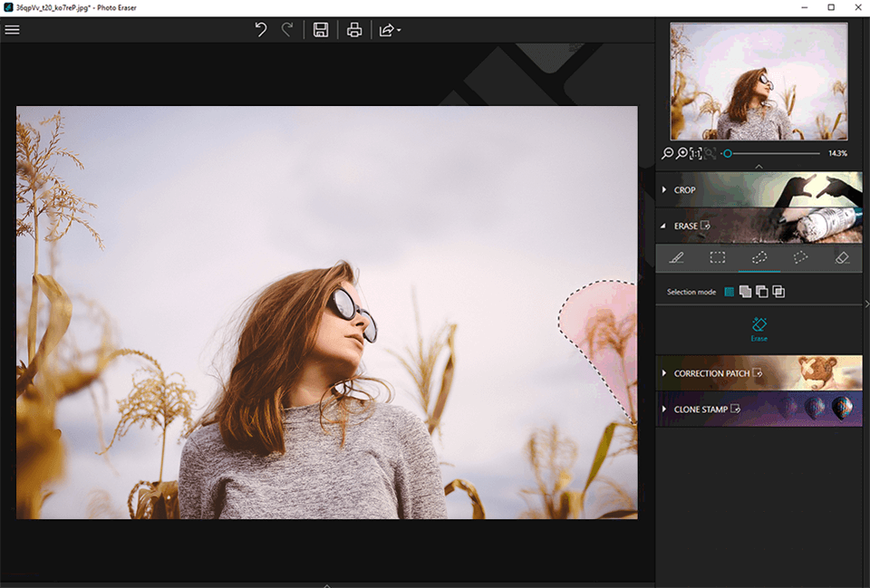Viewport: 870px width, 588px height.
Task: Enable the fourth (intersect) selection mode
Action: [778, 292]
